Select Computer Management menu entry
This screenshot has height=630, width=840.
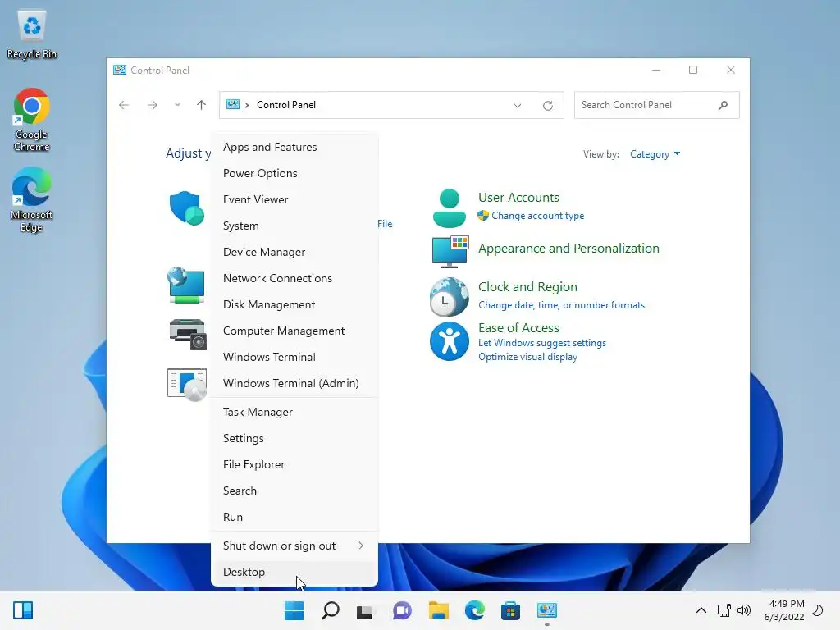click(294, 331)
